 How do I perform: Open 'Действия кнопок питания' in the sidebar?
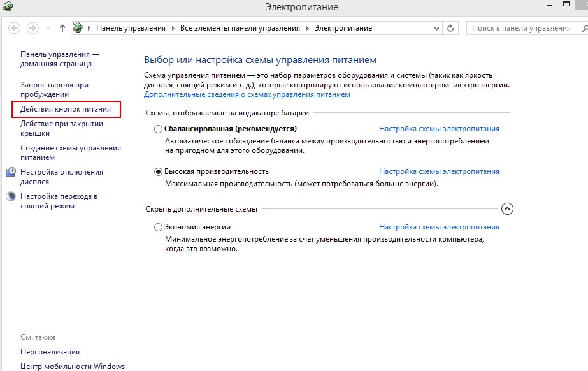point(66,109)
